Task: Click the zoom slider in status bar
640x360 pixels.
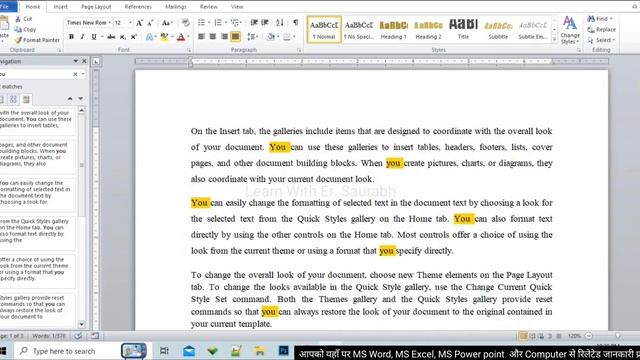Action: point(618,336)
